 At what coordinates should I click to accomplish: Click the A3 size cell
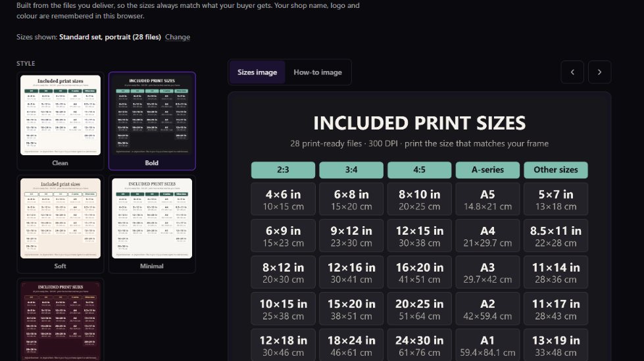coord(487,272)
